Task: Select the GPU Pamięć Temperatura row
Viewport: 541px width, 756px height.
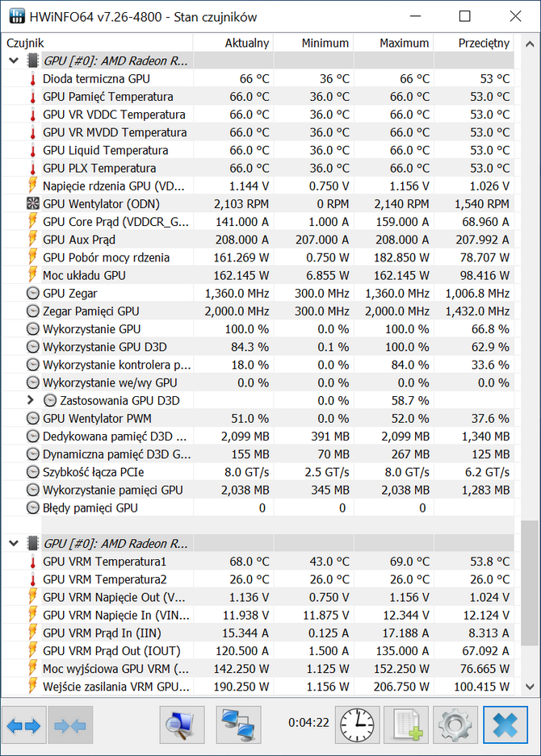Action: coord(258,97)
